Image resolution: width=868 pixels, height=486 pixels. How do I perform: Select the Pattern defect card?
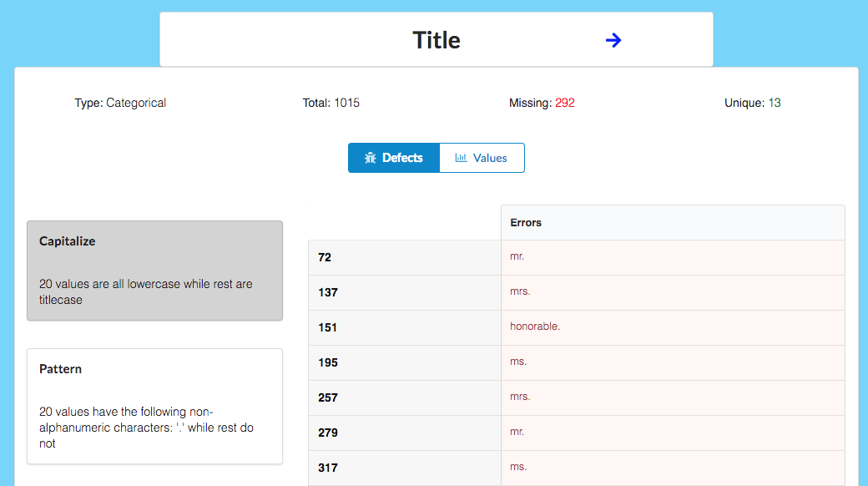(x=155, y=406)
